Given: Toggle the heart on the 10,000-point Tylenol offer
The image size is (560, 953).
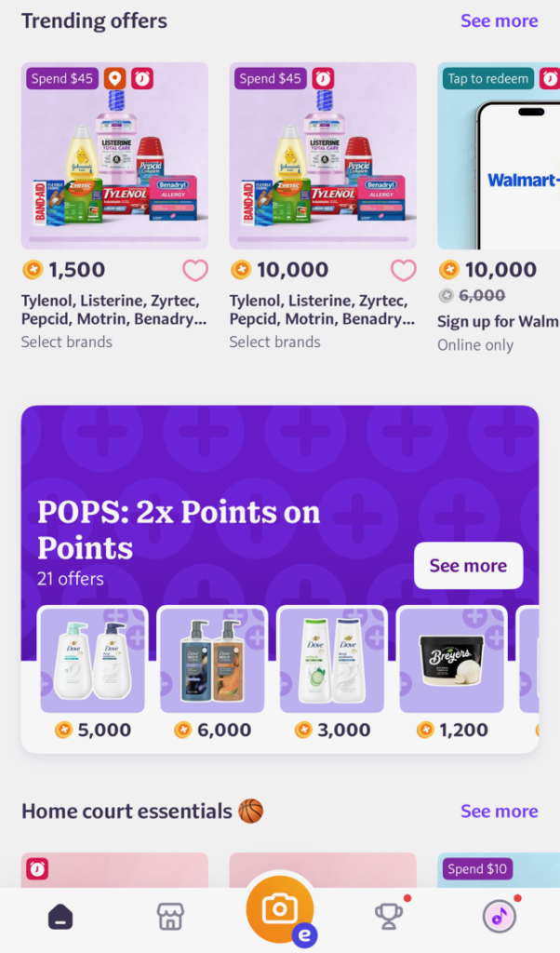Looking at the screenshot, I should [403, 270].
